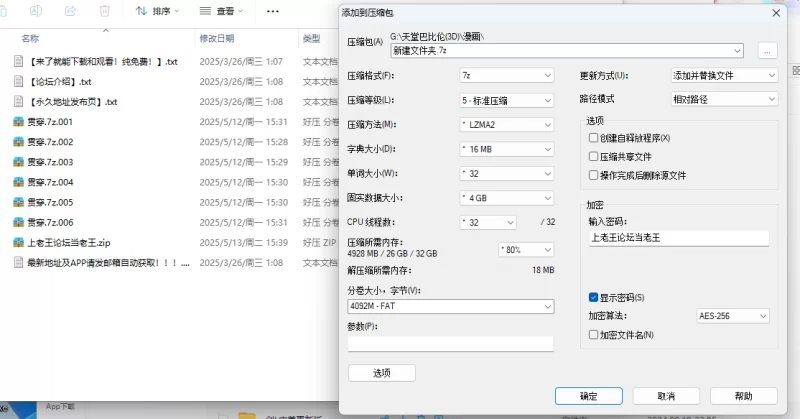800x419 pixels.
Task: Open 压缩方法 dropdown showing LZMA2
Action: point(507,125)
